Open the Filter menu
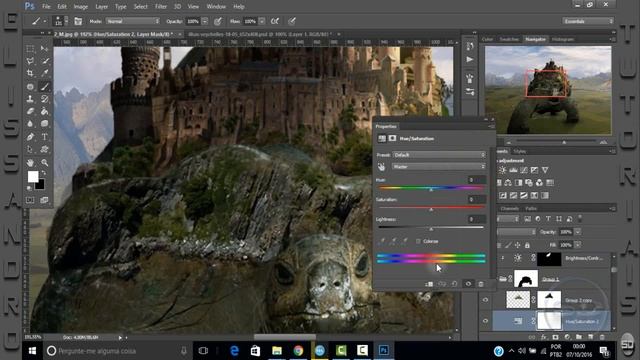 (x=161, y=7)
